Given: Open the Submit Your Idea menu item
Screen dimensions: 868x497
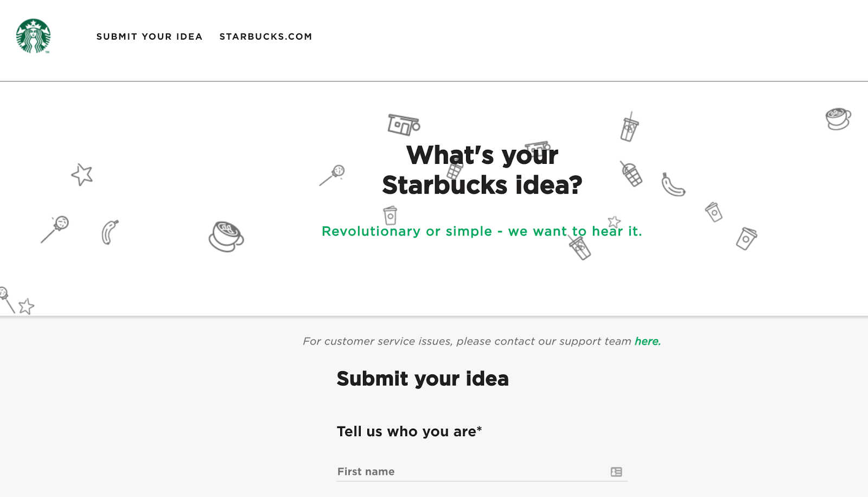Looking at the screenshot, I should click(x=150, y=36).
